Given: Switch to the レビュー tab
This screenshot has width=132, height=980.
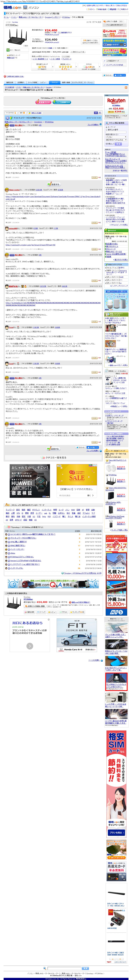Looking at the screenshot, I should 43,82.
